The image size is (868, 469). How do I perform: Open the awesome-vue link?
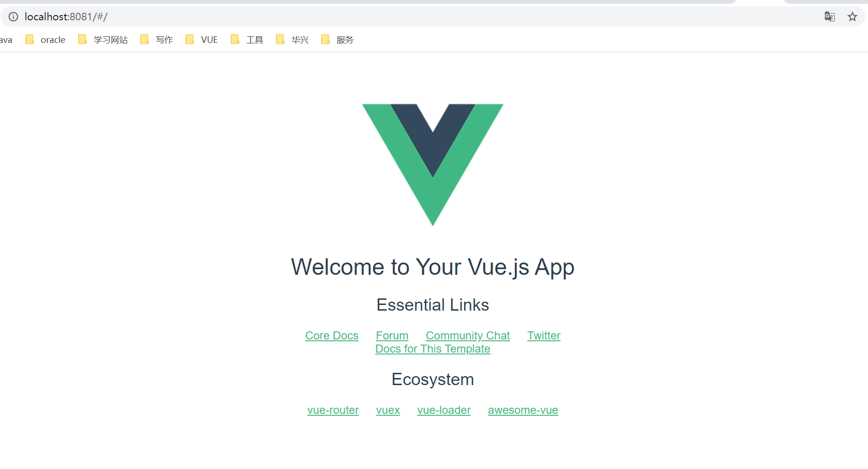(x=523, y=410)
